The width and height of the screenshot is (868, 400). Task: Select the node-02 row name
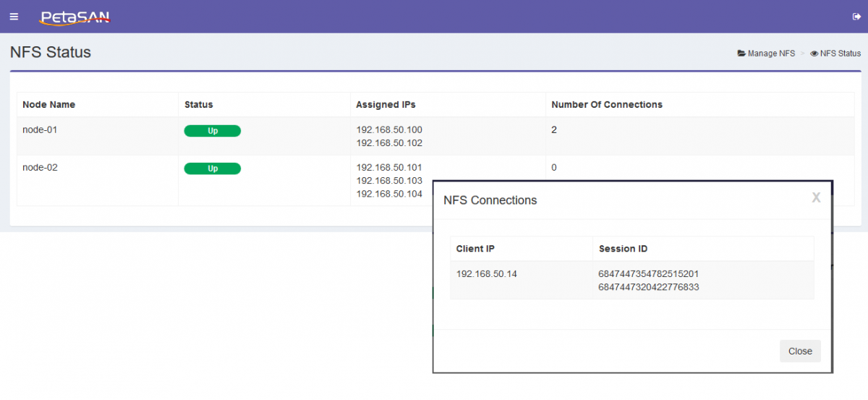[40, 167]
